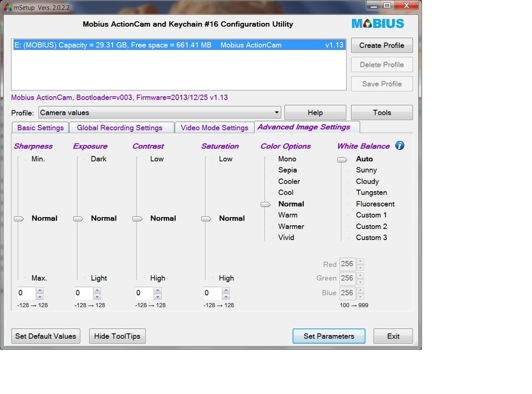Select Sepia color option

click(x=287, y=170)
